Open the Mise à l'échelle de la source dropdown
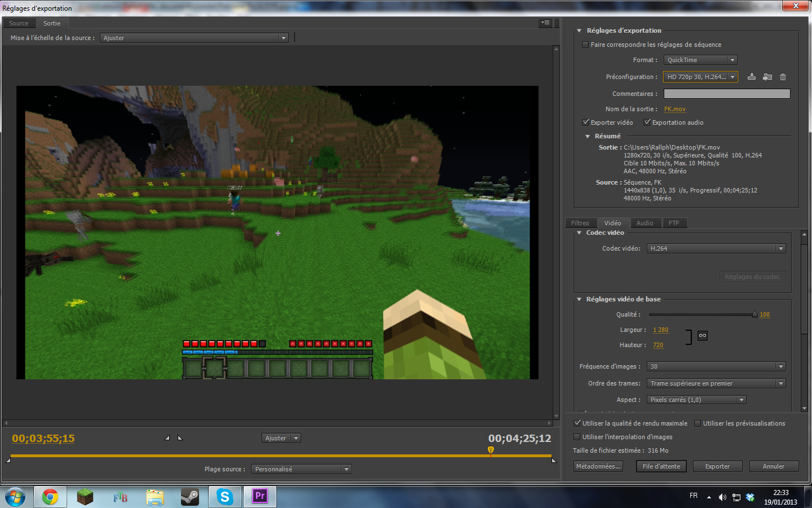The image size is (812, 508). tap(194, 38)
